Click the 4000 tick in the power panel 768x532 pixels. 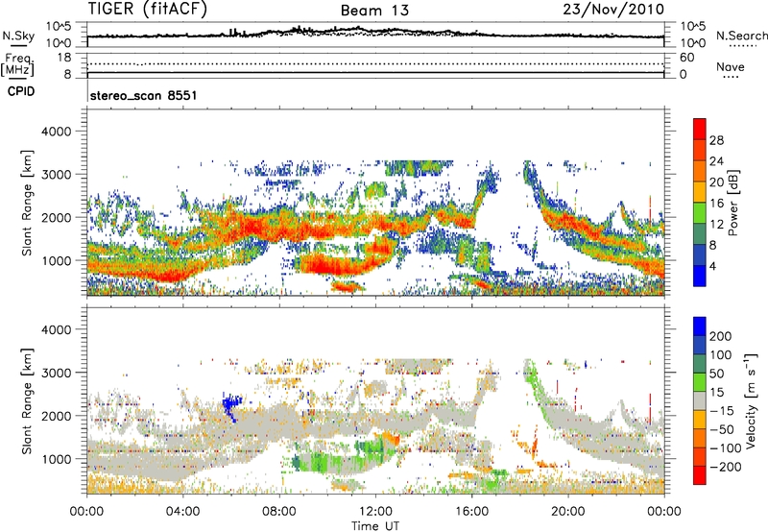coord(56,132)
